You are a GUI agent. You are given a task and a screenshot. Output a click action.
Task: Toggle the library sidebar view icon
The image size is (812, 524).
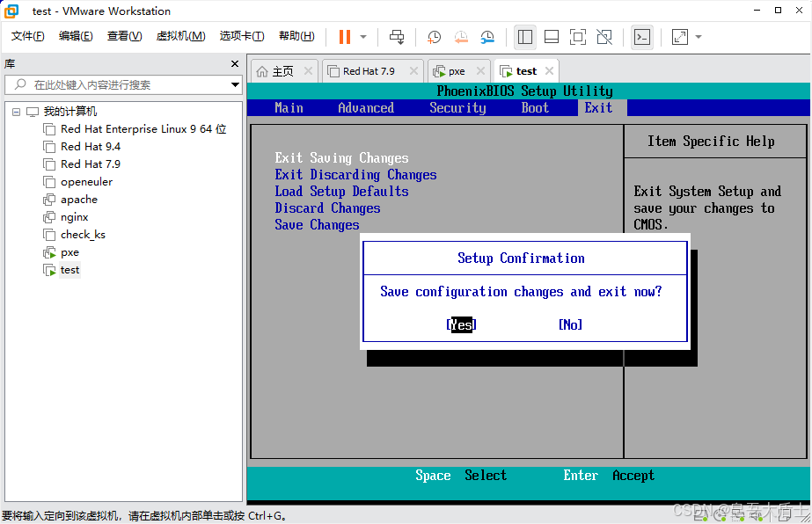pyautogui.click(x=525, y=37)
